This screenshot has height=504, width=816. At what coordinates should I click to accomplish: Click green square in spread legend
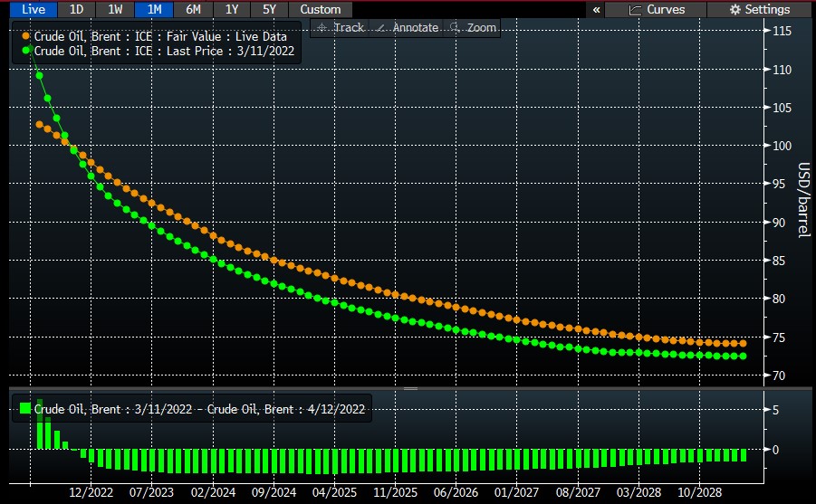(25, 409)
